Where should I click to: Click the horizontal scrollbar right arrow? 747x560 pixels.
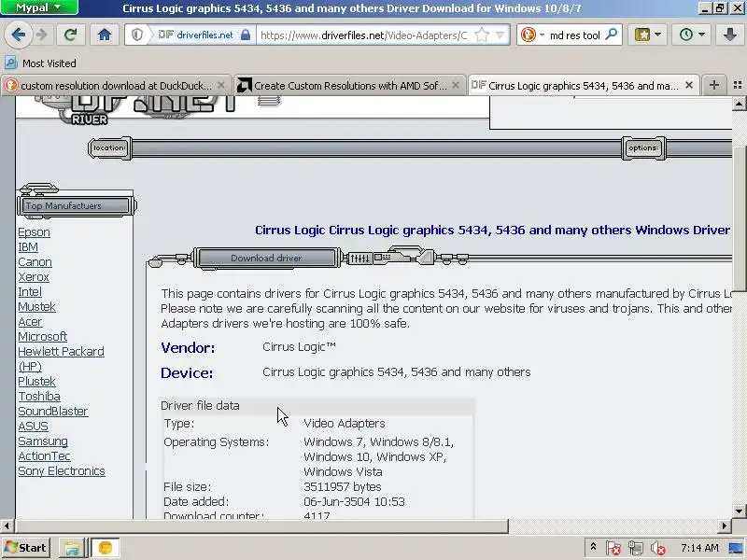(x=725, y=525)
